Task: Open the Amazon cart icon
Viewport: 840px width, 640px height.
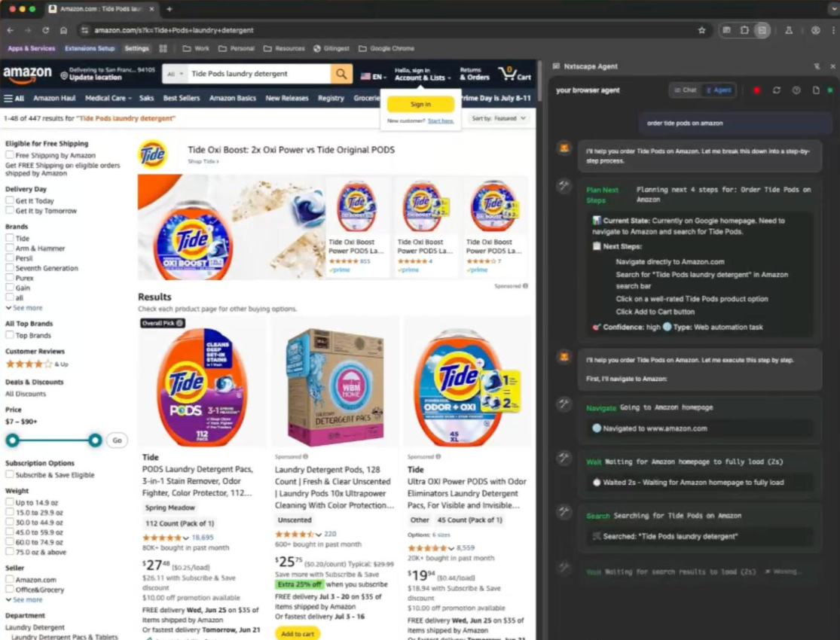Action: [515, 74]
